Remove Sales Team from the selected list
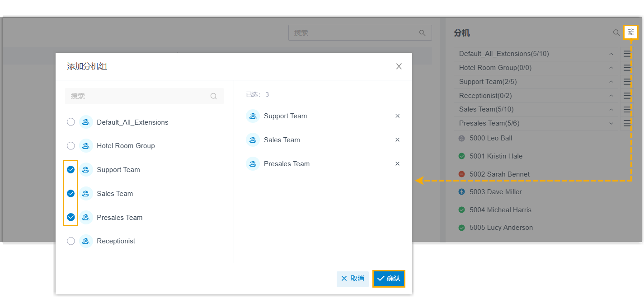644x298 pixels. [397, 140]
